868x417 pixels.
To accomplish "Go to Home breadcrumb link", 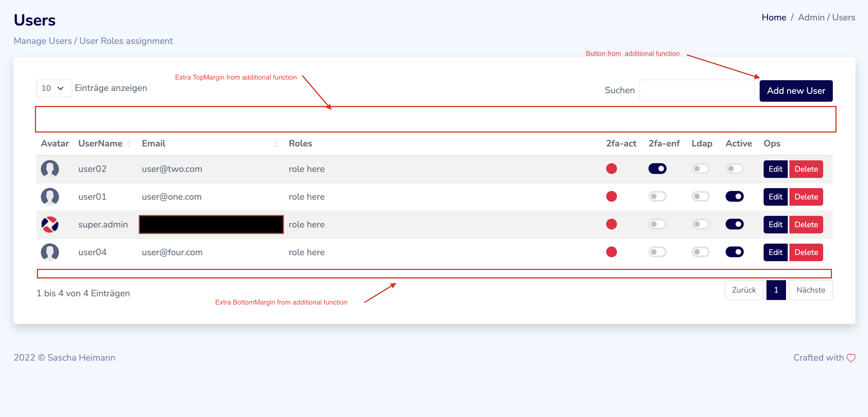I will click(x=774, y=18).
